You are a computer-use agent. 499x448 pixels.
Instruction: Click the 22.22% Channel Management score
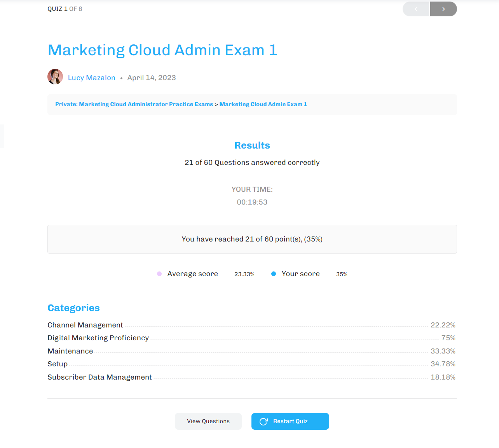(x=443, y=325)
